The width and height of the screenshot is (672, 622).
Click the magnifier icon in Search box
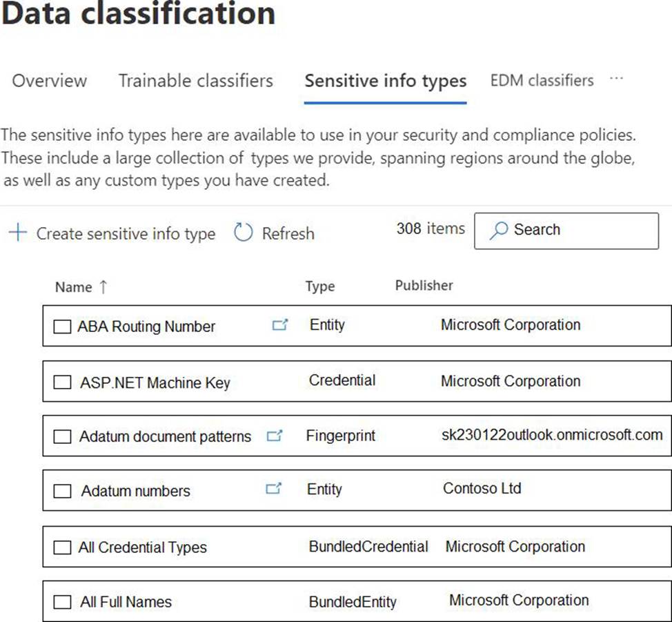[498, 231]
